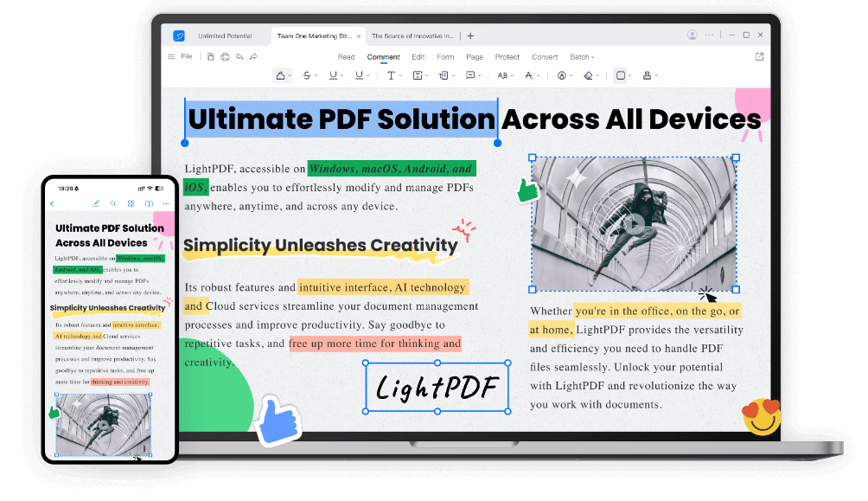Expand the Eraser tool dropdown arrow
The height and width of the screenshot is (501, 868).
point(598,76)
